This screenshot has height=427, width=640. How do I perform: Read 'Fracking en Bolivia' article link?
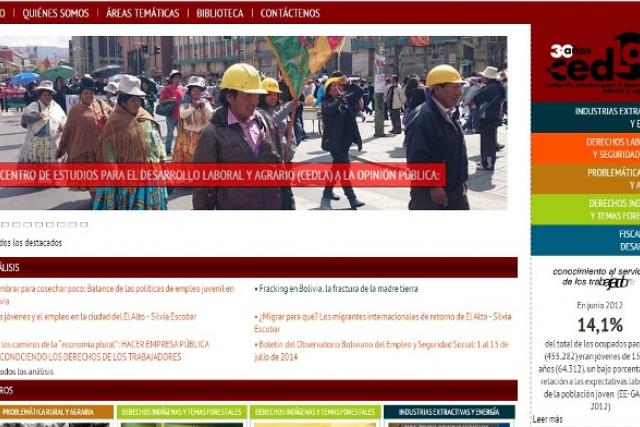(338, 289)
